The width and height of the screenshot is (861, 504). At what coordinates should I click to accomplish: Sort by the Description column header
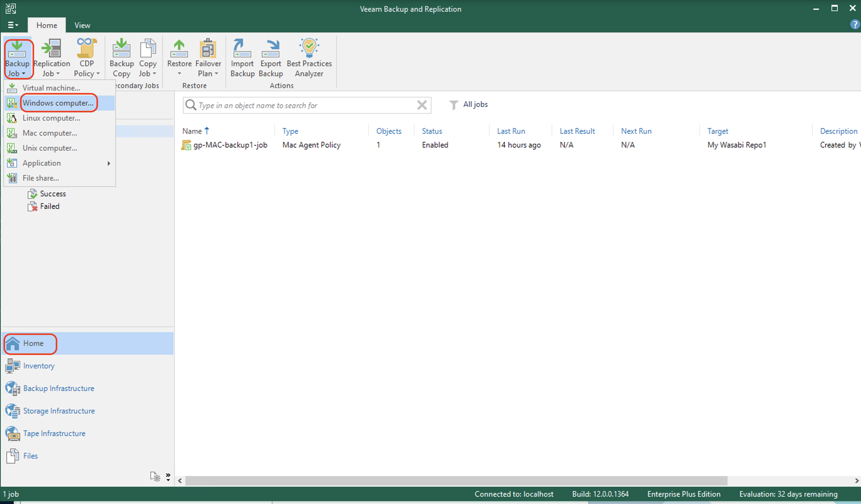pyautogui.click(x=838, y=131)
